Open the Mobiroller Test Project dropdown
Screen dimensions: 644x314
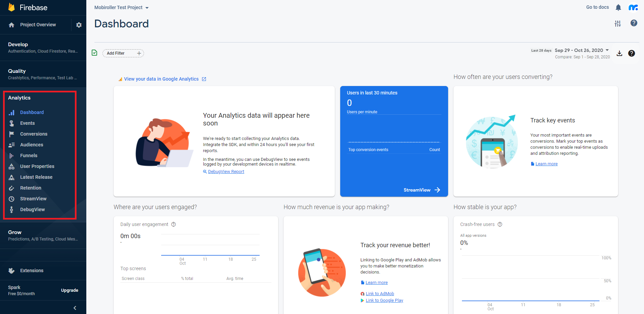(x=121, y=7)
